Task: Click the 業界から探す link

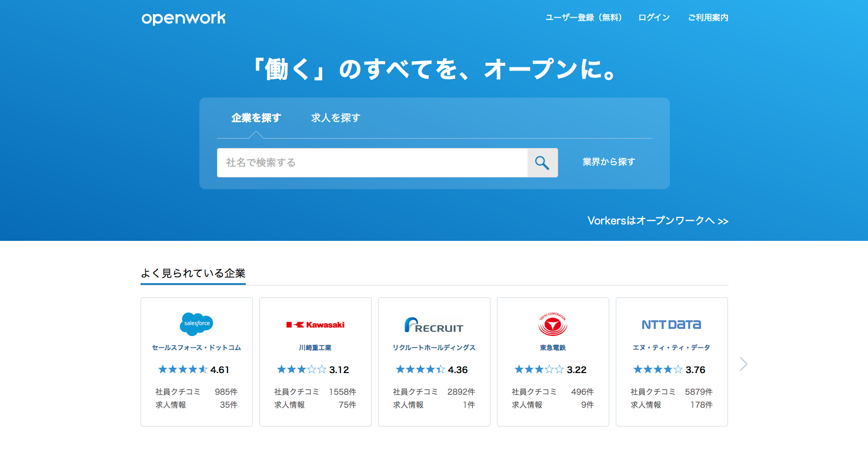Action: tap(609, 162)
